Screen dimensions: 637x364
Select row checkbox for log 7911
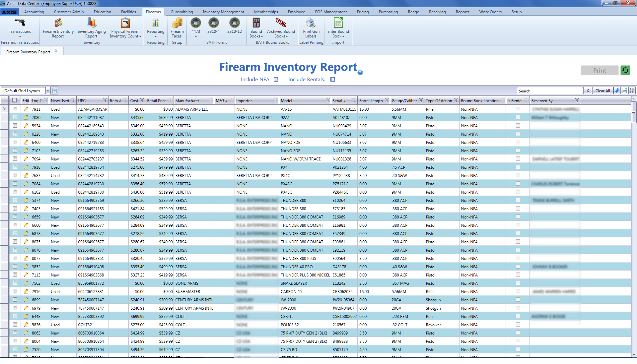[x=15, y=109]
